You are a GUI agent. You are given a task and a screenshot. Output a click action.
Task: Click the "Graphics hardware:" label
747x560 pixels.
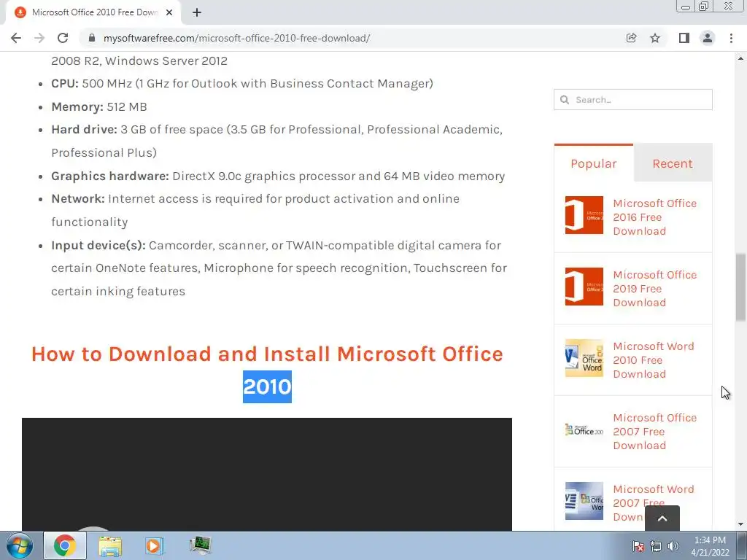point(110,176)
